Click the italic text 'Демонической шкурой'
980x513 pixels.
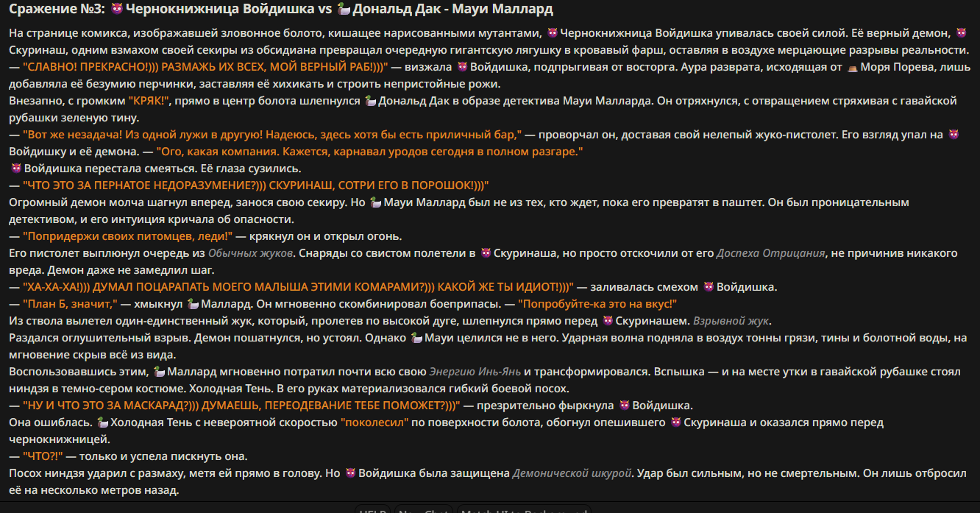click(572, 473)
